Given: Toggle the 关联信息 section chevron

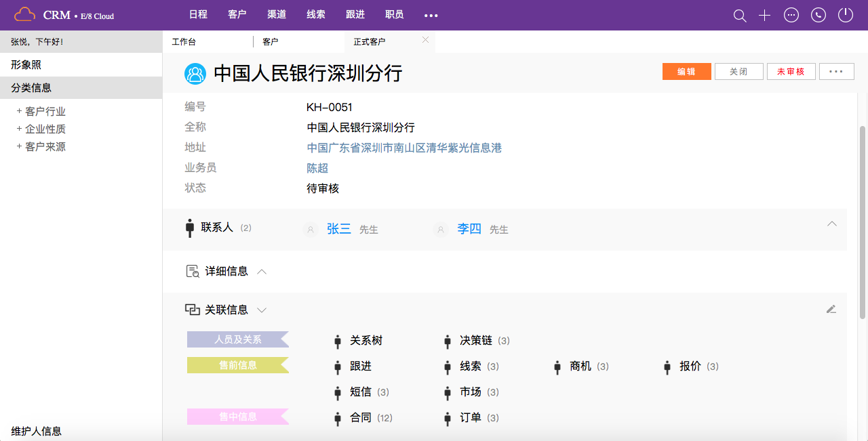Looking at the screenshot, I should click(262, 310).
